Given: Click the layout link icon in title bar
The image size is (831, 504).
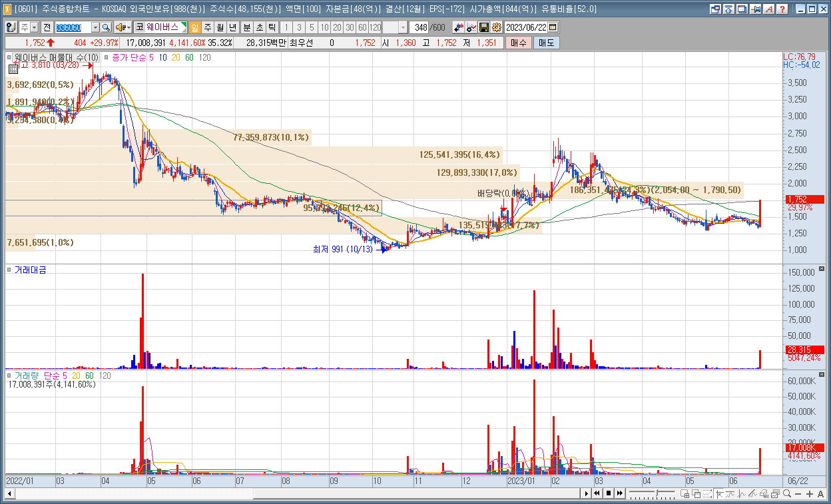Looking at the screenshot, I should click(x=716, y=9).
